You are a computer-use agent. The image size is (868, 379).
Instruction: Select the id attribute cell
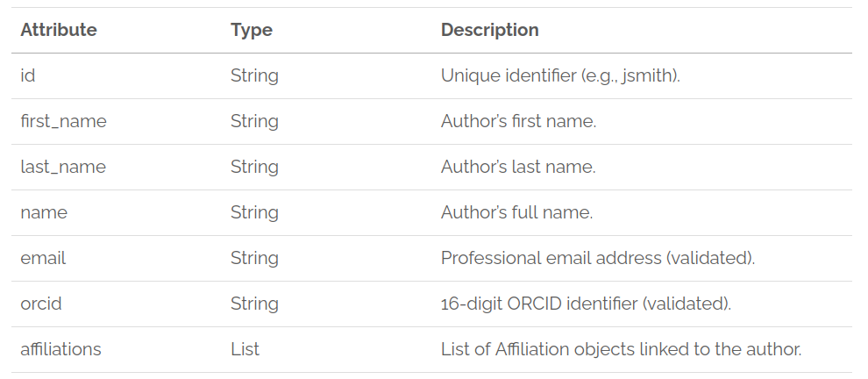tap(28, 75)
